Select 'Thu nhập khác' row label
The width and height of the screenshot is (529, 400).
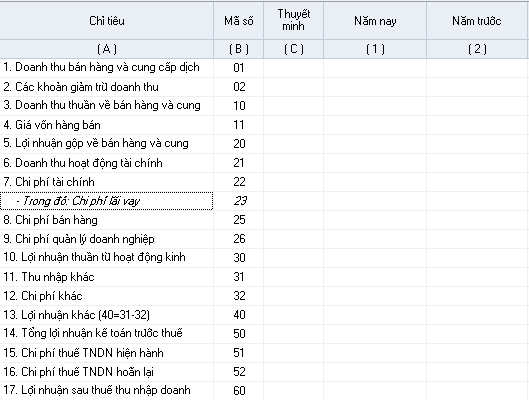click(x=107, y=277)
